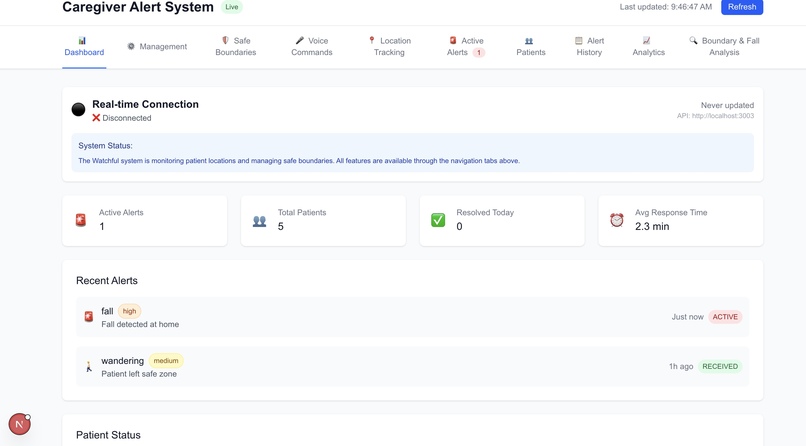
Task: Click the 'System Status:' label
Action: [x=105, y=146]
